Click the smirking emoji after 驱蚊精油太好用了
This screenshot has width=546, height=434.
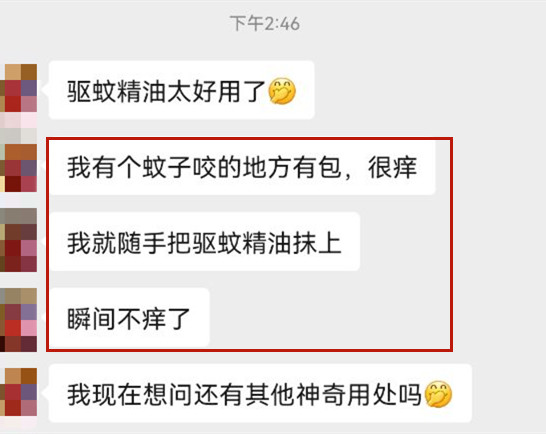pyautogui.click(x=282, y=91)
